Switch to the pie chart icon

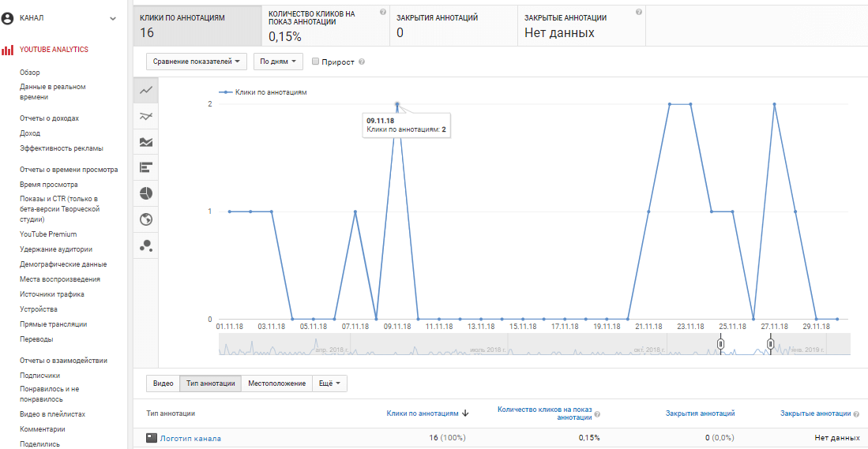(146, 193)
